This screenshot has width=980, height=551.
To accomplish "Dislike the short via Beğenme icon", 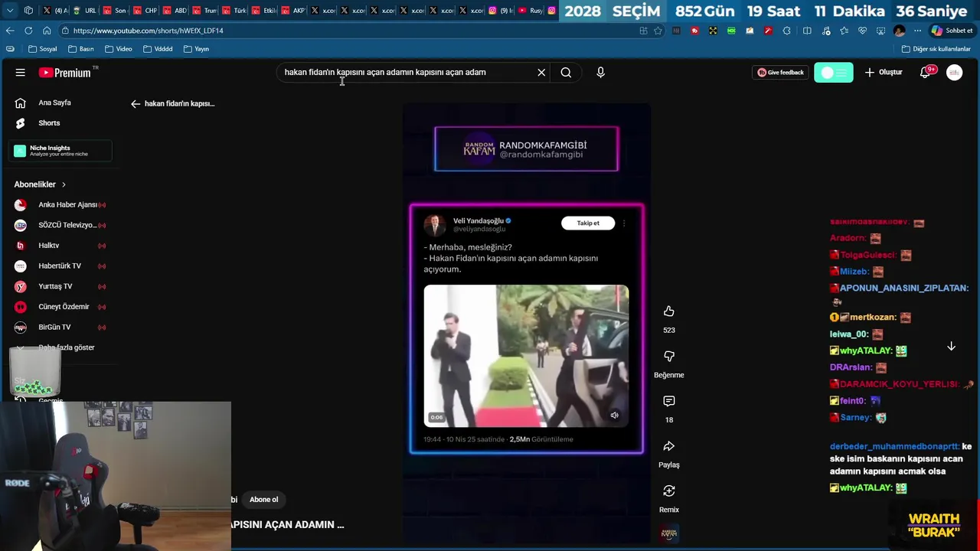I will point(669,357).
